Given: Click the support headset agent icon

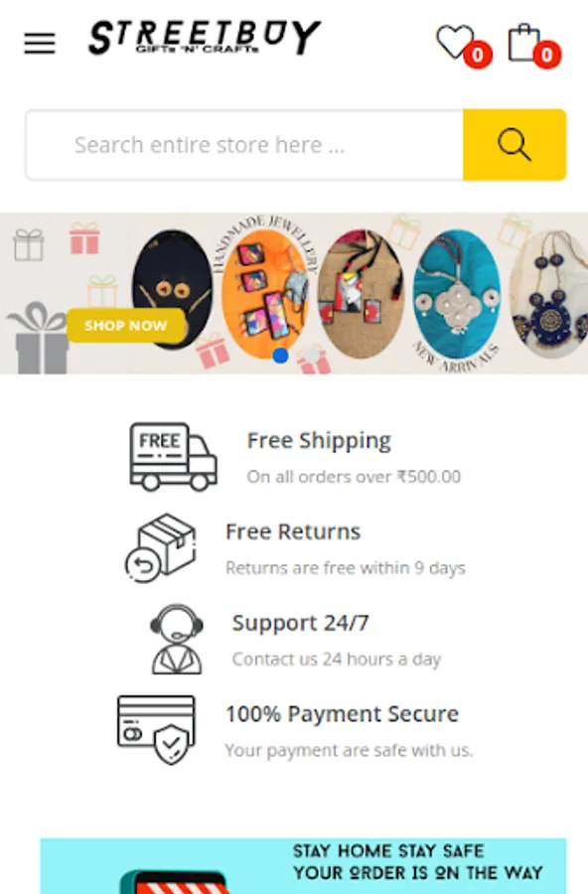Looking at the screenshot, I should point(177,639).
